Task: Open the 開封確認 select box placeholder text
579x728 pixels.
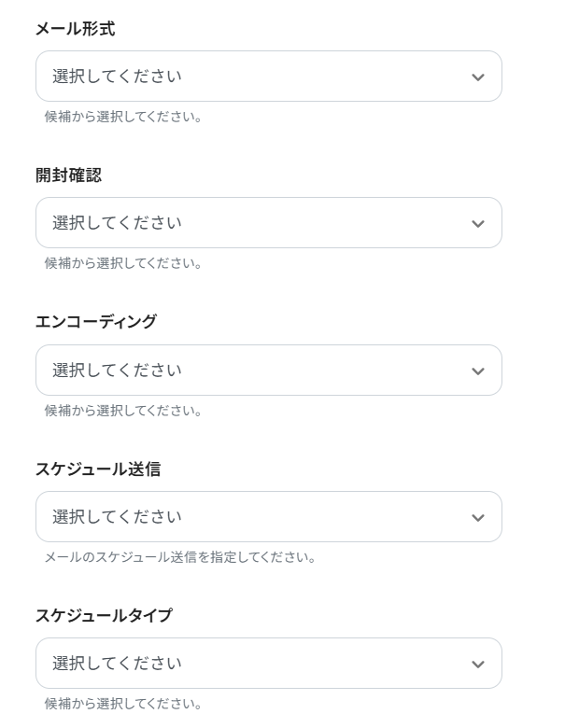Action: [117, 223]
